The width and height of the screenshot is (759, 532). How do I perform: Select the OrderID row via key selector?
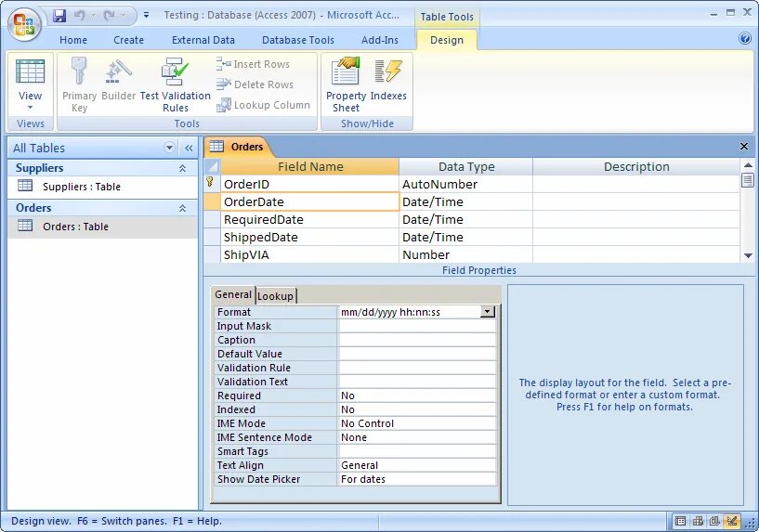pos(212,184)
